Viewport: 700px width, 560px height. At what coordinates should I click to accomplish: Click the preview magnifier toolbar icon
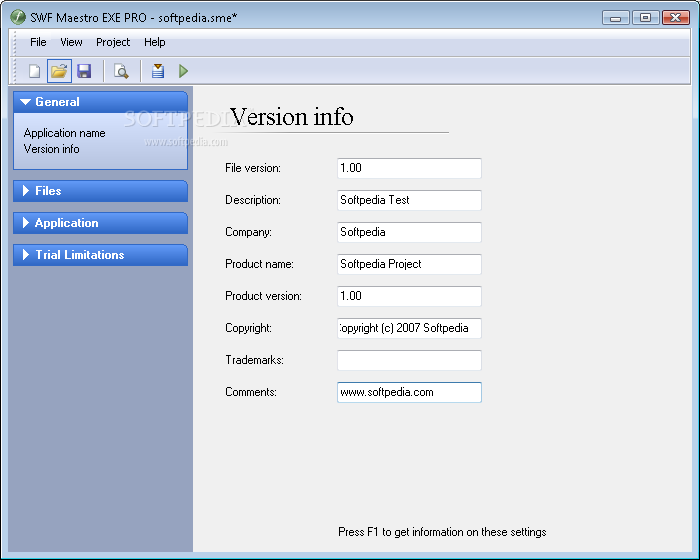tap(121, 71)
